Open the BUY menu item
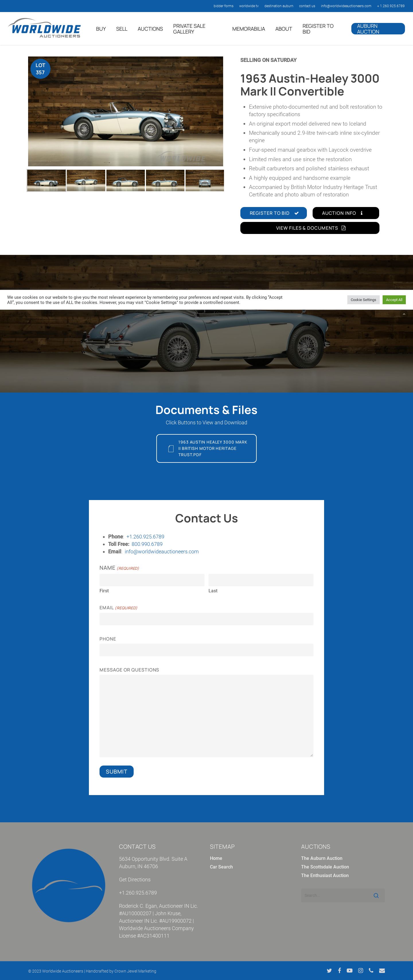Image resolution: width=413 pixels, height=980 pixels. (101, 29)
